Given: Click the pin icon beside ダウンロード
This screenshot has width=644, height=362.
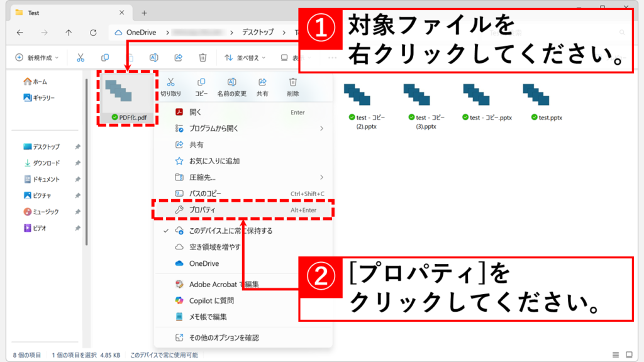Looking at the screenshot, I should click(x=77, y=163).
